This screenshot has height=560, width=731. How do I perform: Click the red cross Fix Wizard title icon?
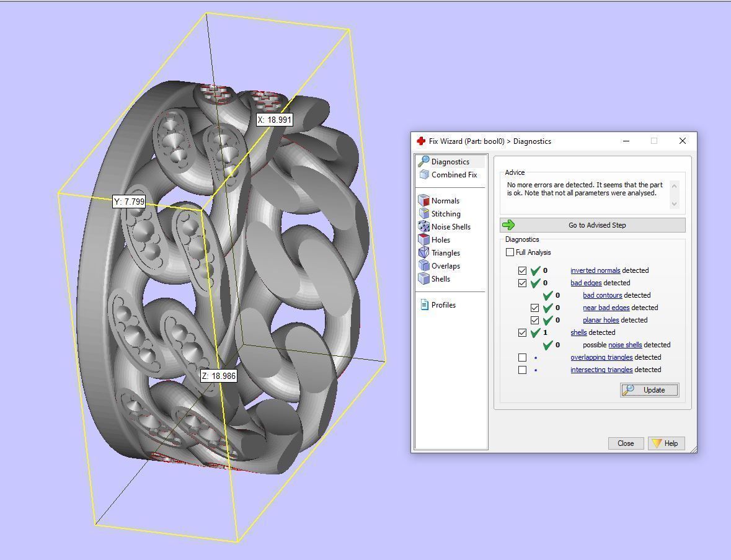pos(421,141)
